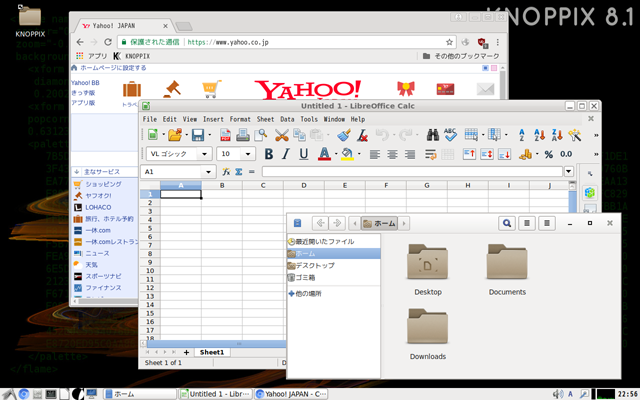This screenshot has width=640, height=400.
Task: Toggle Wrap Text icon in Calc
Action: 431,154
